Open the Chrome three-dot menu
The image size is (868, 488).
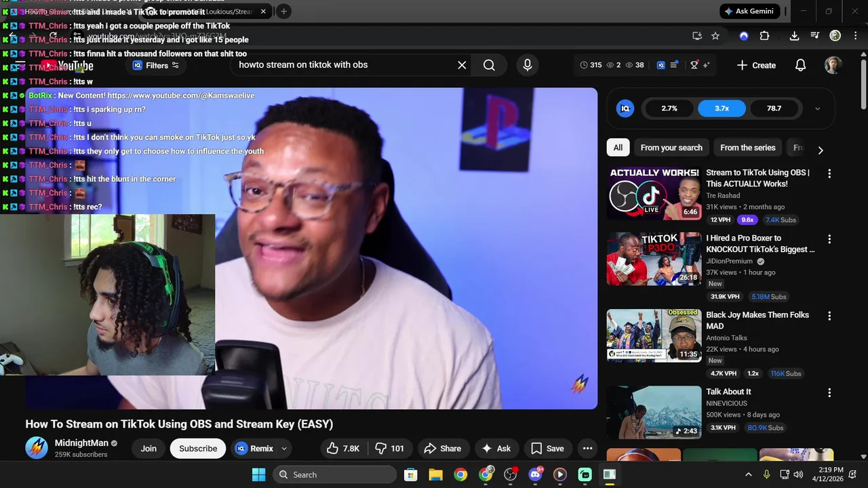point(854,36)
